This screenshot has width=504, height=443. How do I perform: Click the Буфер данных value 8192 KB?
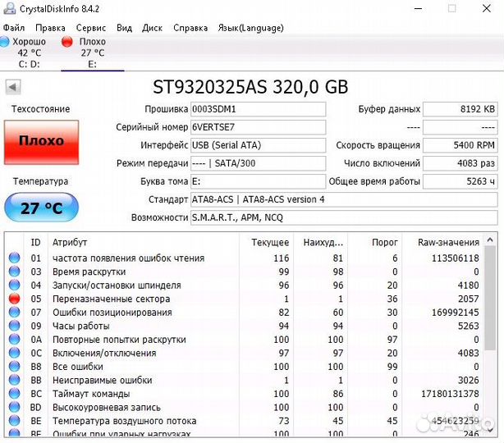tap(460, 109)
